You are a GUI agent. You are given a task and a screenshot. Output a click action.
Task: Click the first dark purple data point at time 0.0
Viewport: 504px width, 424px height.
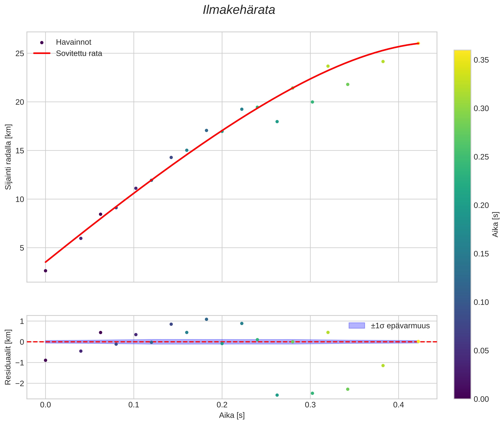45,271
